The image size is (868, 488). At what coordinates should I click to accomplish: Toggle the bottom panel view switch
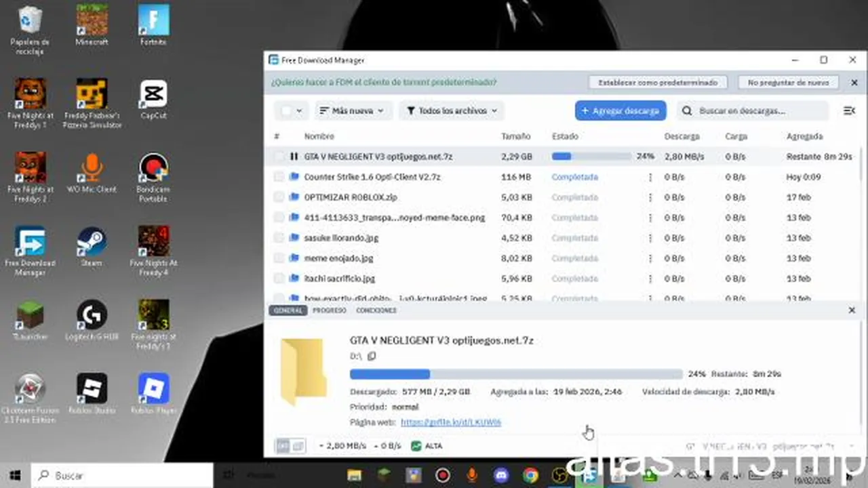[x=290, y=446]
